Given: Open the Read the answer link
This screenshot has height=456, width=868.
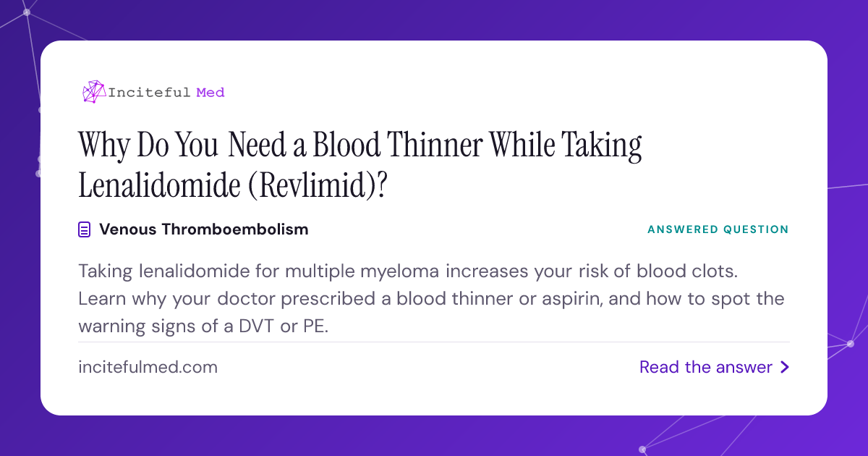Looking at the screenshot, I should pos(714,368).
